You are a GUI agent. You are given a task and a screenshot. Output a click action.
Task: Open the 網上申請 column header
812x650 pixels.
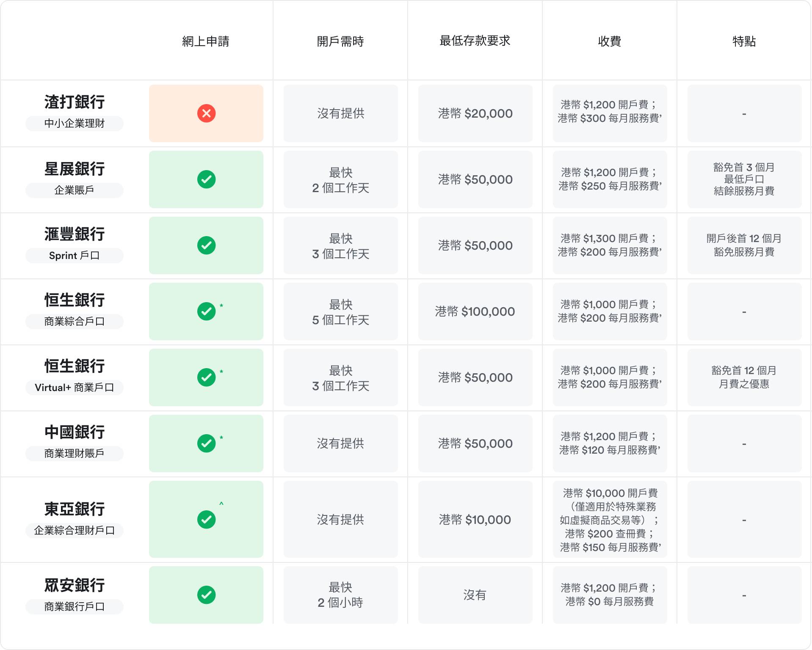click(x=206, y=41)
